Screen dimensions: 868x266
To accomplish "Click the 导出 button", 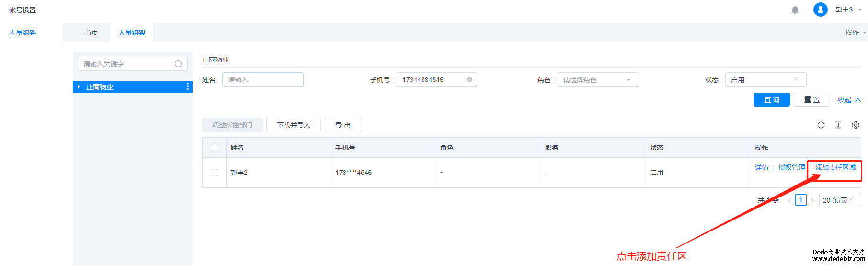I will tap(343, 125).
